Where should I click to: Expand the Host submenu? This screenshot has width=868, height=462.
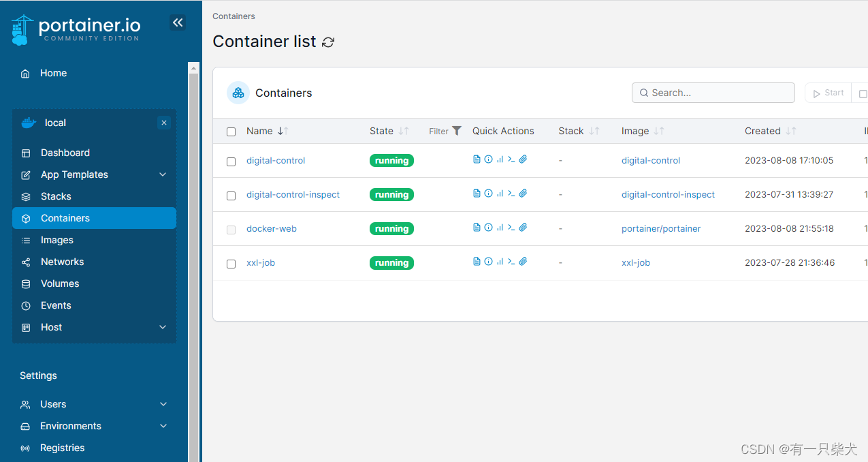[163, 327]
